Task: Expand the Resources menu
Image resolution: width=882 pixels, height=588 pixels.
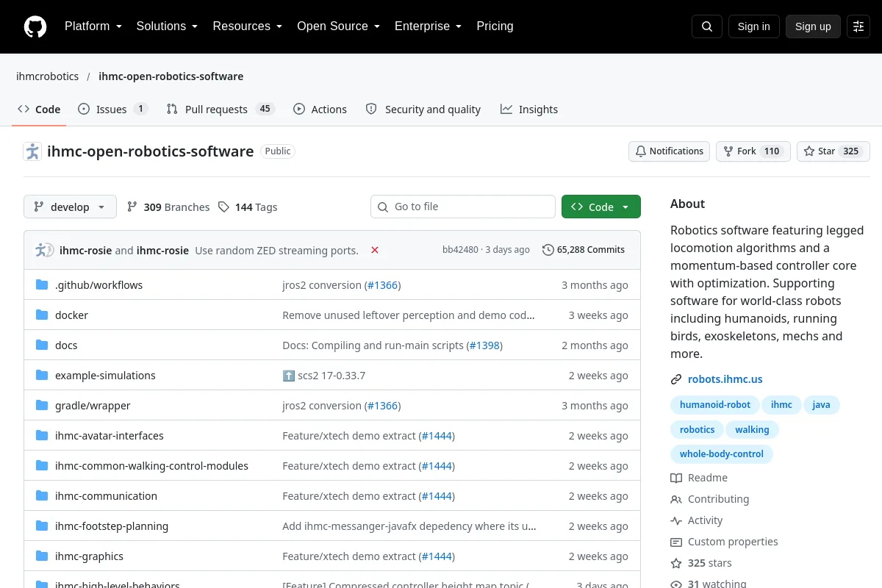Action: [x=248, y=26]
